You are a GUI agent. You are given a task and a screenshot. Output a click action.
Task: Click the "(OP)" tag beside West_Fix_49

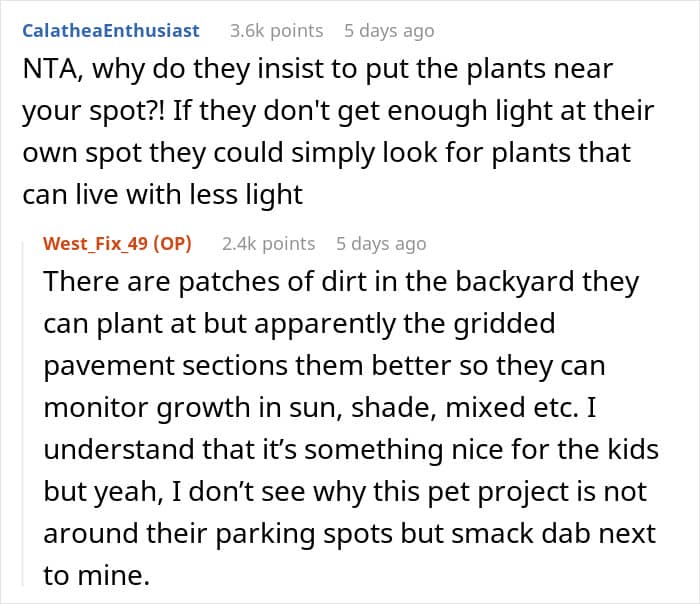pyautogui.click(x=176, y=243)
